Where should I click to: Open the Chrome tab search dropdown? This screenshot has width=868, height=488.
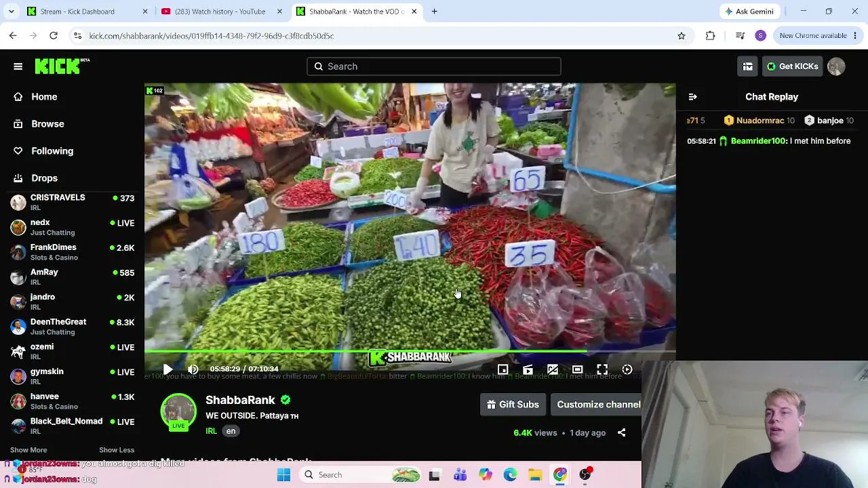click(x=11, y=12)
